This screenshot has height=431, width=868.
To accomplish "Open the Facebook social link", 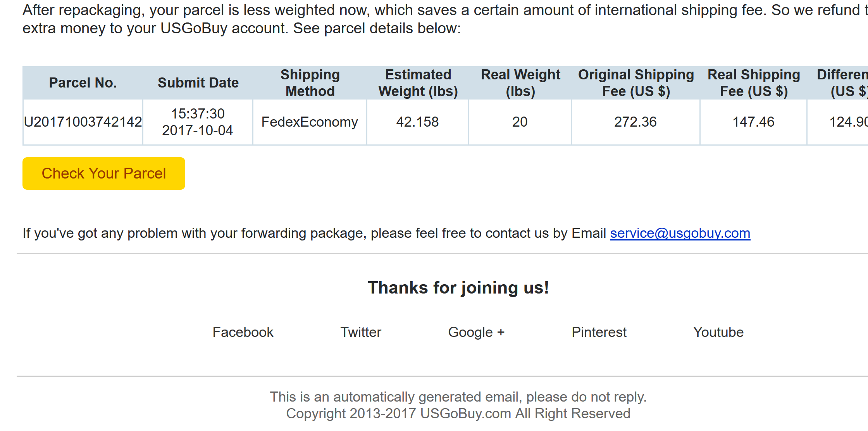I will click(243, 332).
